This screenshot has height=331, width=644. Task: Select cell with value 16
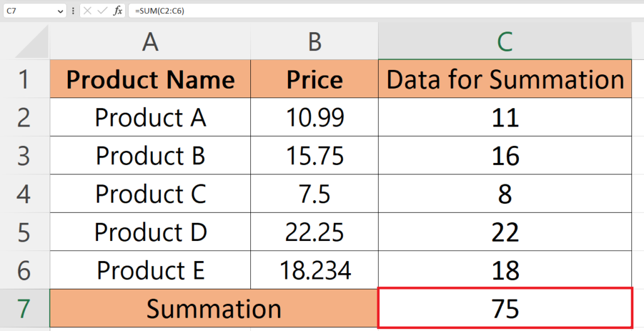(x=505, y=155)
